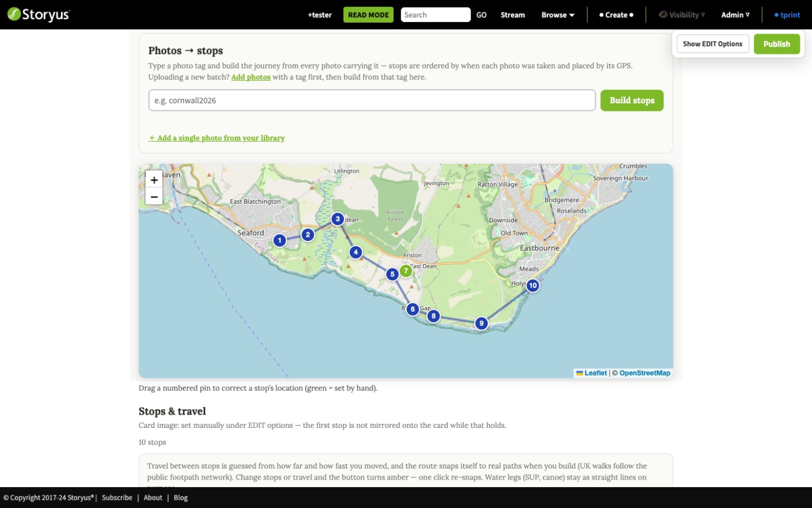Open the Subscribe footer link
This screenshot has width=812, height=508.
click(x=117, y=498)
